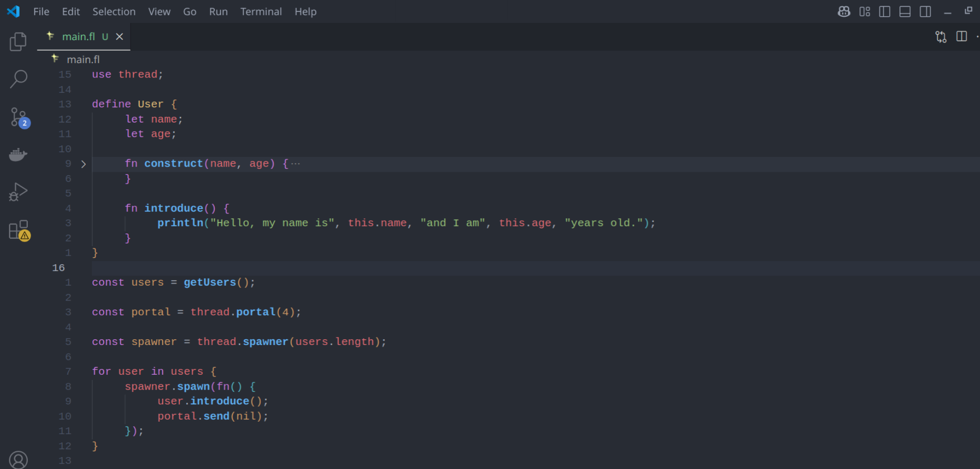Open Source Control view with 2 changes

tap(19, 117)
